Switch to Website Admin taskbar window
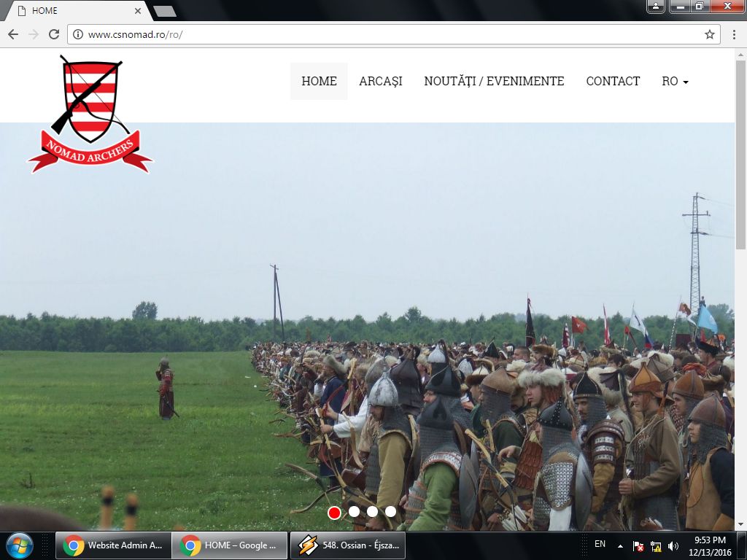 [113, 545]
